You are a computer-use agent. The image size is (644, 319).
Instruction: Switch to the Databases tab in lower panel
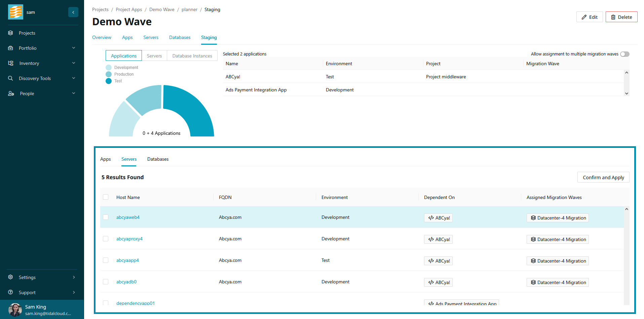(x=158, y=159)
